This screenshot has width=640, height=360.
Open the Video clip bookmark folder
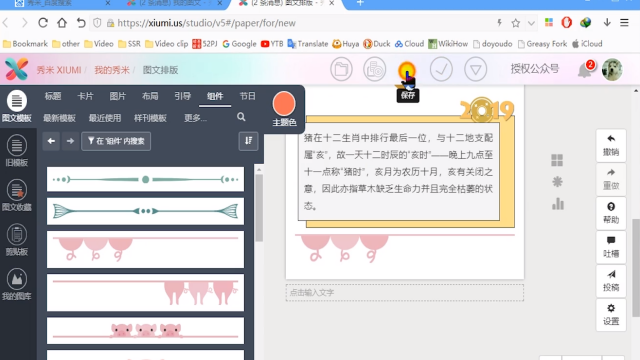tap(167, 44)
